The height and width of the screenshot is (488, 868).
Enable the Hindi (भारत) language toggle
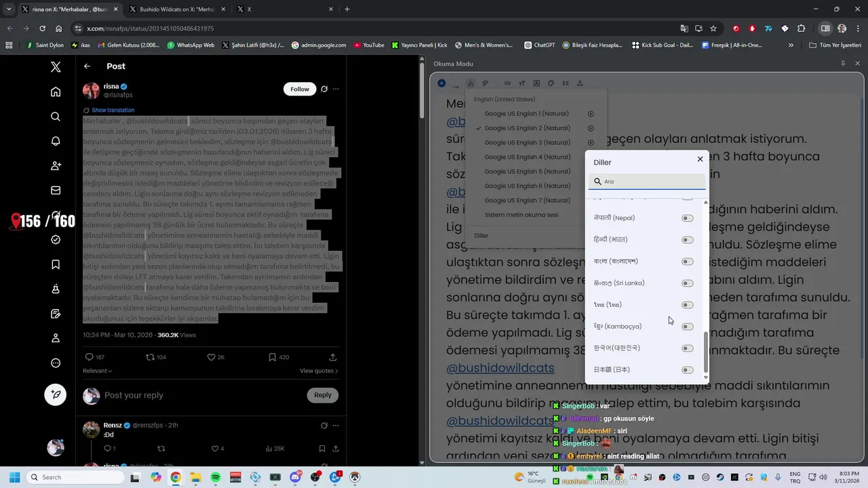[688, 240]
